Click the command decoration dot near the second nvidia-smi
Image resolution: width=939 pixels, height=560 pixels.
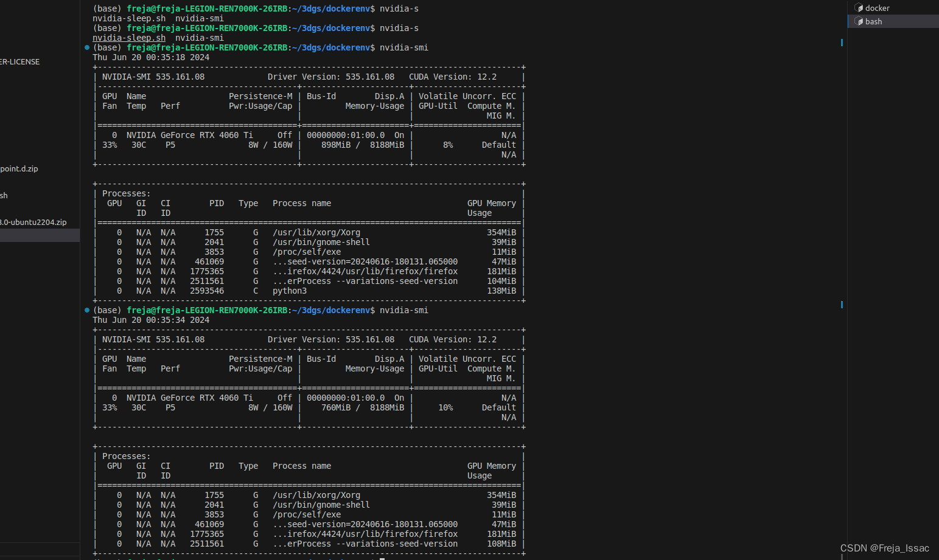pyautogui.click(x=87, y=310)
